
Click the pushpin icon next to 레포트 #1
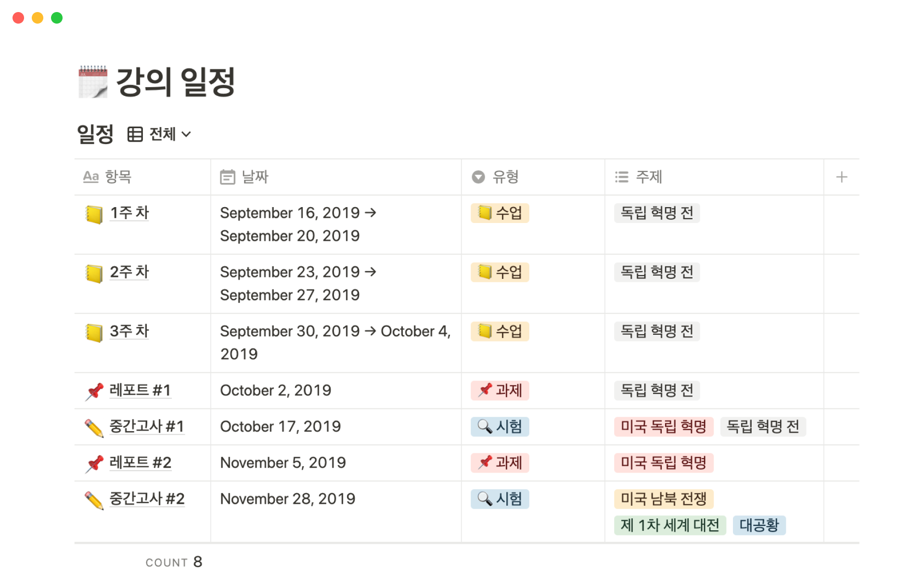(95, 391)
